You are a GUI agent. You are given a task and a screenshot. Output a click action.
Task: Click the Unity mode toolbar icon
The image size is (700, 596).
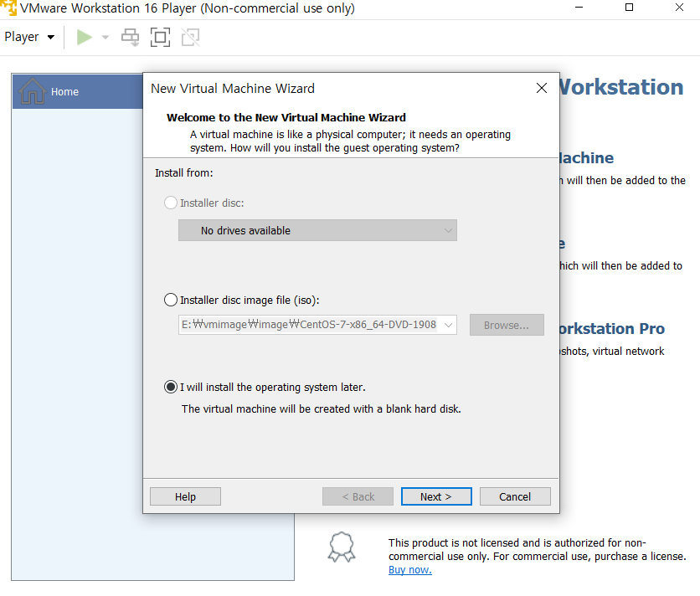tap(191, 37)
